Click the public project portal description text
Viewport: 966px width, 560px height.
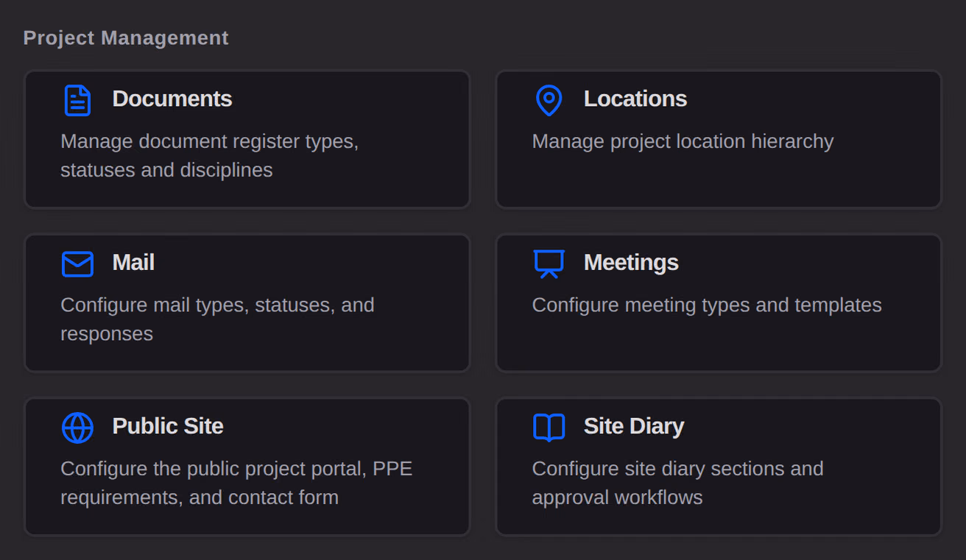(236, 483)
